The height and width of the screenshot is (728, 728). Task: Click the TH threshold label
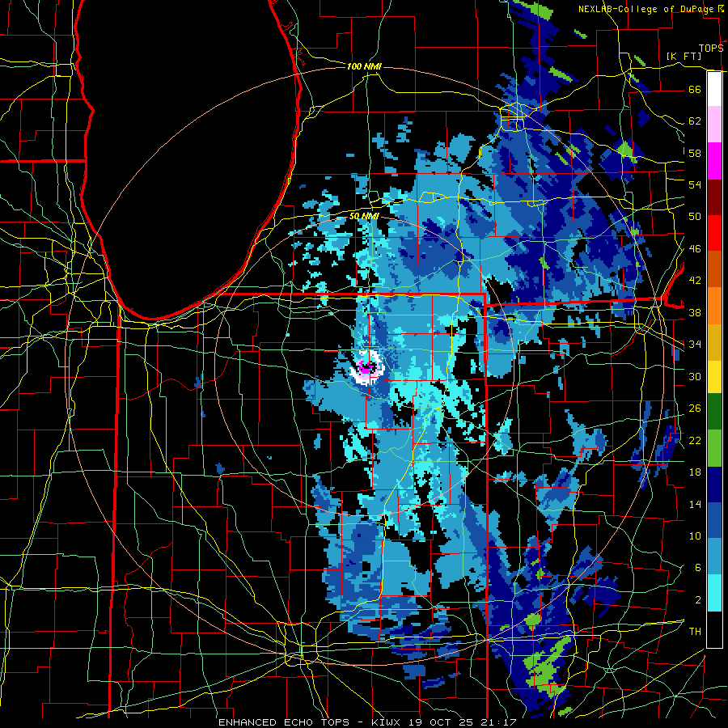coord(695,632)
